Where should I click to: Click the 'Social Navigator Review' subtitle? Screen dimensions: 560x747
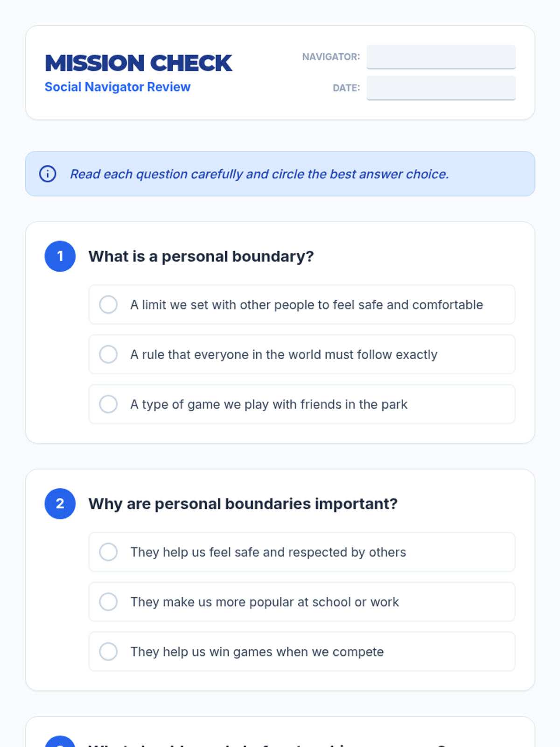(x=118, y=87)
